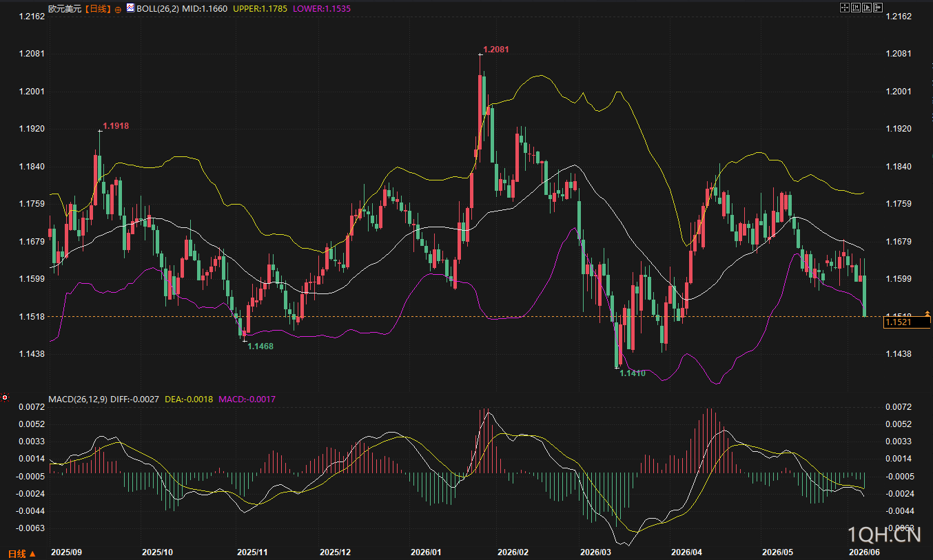
Task: Click 1.1920 on the right price axis
Action: coord(898,129)
